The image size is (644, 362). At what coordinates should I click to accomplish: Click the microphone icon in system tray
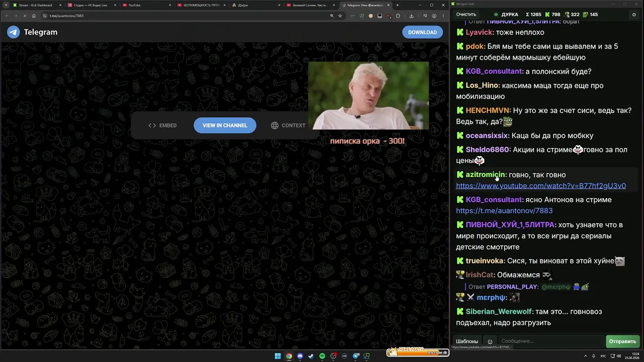coord(594,356)
